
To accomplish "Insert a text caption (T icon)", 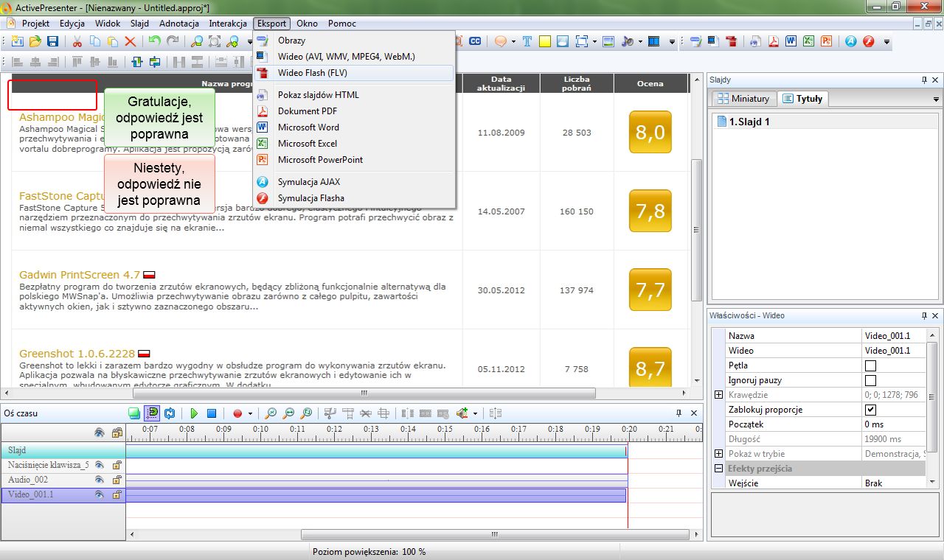I will tap(527, 42).
